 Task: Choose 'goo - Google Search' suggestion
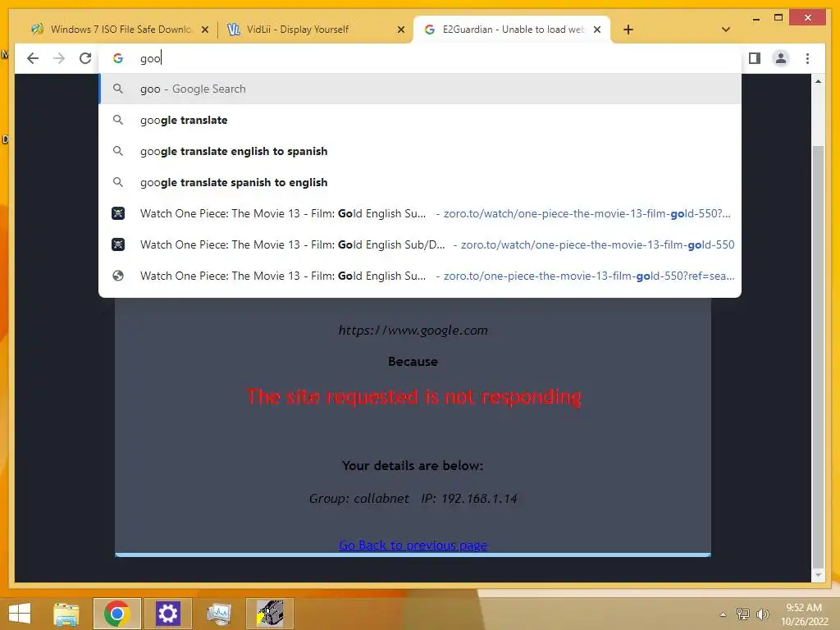(x=420, y=89)
